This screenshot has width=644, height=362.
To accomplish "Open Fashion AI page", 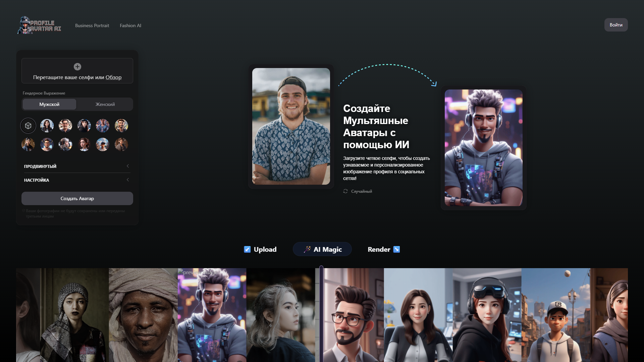I will tap(130, 25).
